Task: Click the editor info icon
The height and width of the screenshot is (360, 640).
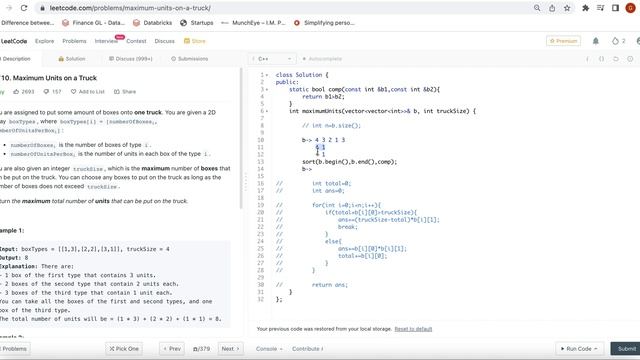Action: (x=587, y=59)
